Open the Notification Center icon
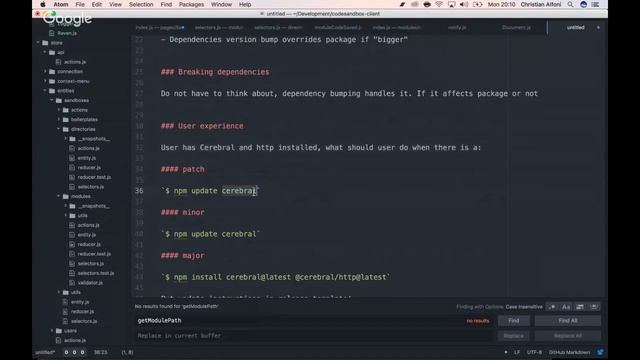640x360 pixels. coord(596,4)
